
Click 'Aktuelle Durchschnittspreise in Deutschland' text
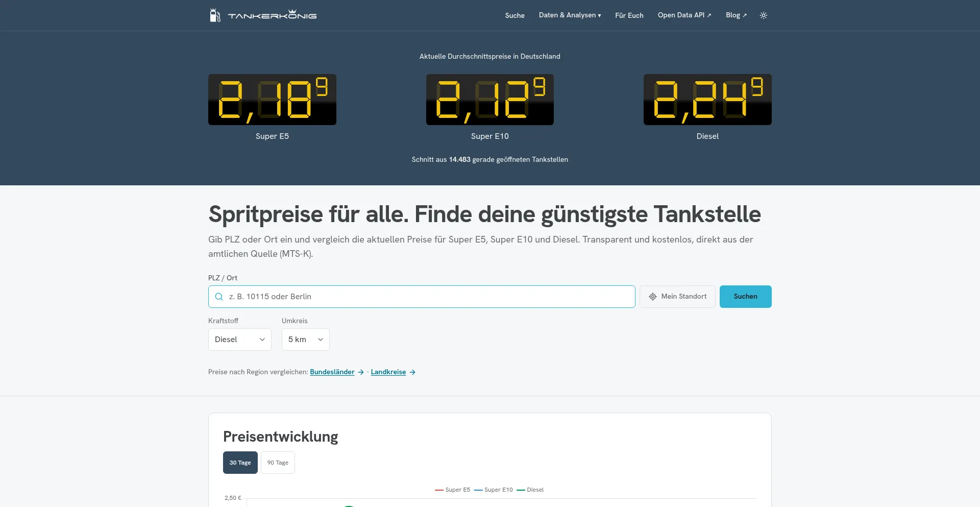pos(490,57)
